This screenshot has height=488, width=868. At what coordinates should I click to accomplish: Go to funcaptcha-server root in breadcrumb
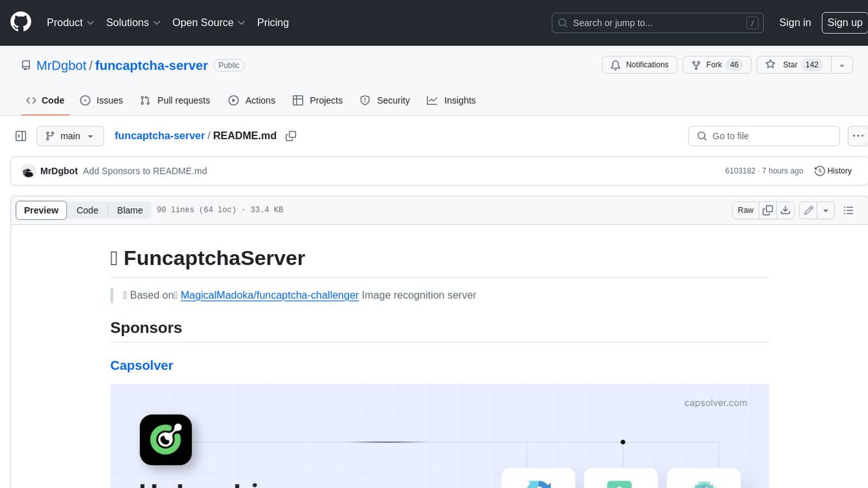[x=160, y=135]
